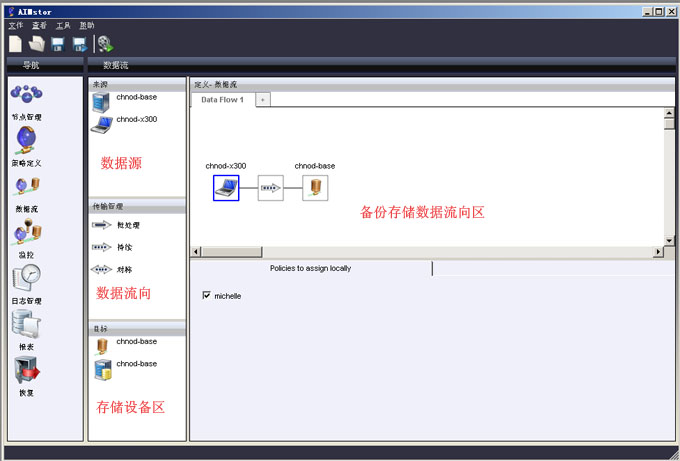Open 日志管理 clock icon
The width and height of the screenshot is (680, 461).
[26, 278]
